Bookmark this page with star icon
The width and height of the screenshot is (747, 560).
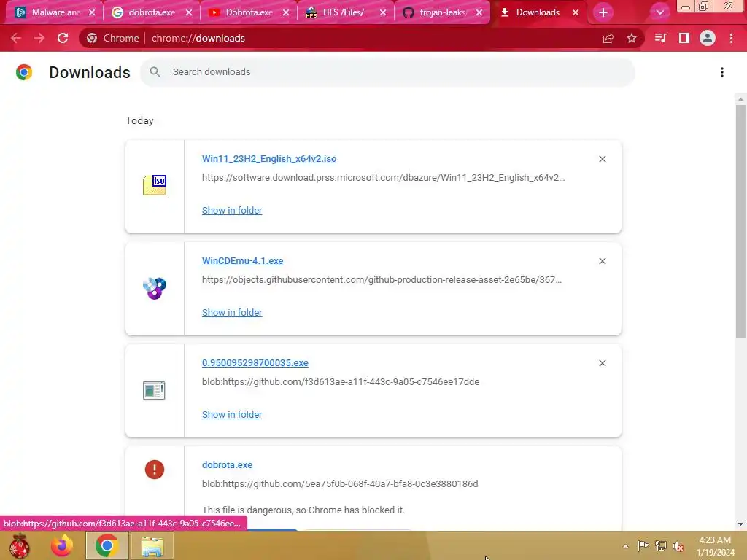(632, 38)
